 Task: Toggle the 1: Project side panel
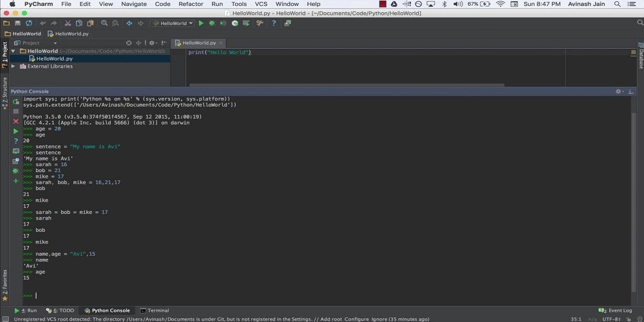pos(5,51)
